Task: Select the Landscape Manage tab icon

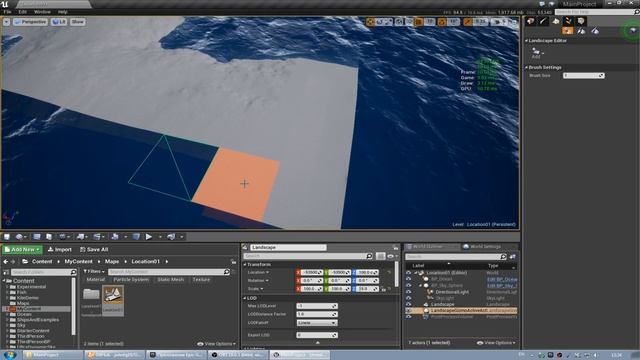Action: pos(567,31)
